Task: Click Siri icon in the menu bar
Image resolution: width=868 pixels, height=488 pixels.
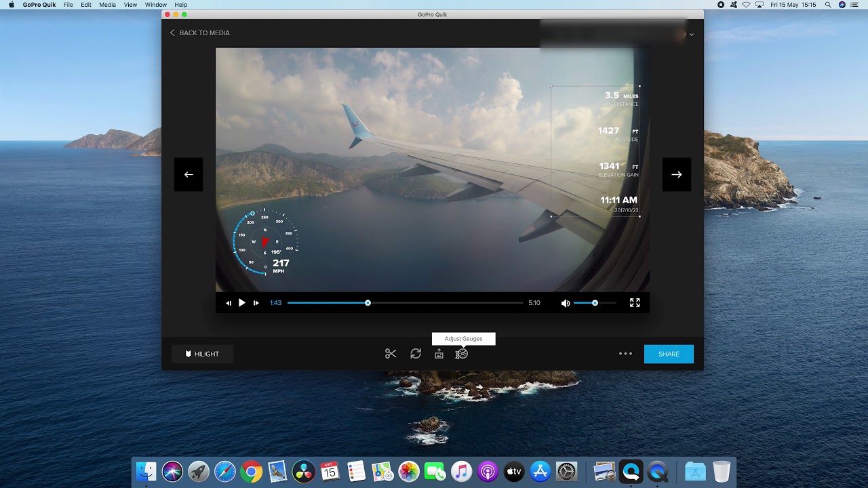Action: coord(842,5)
